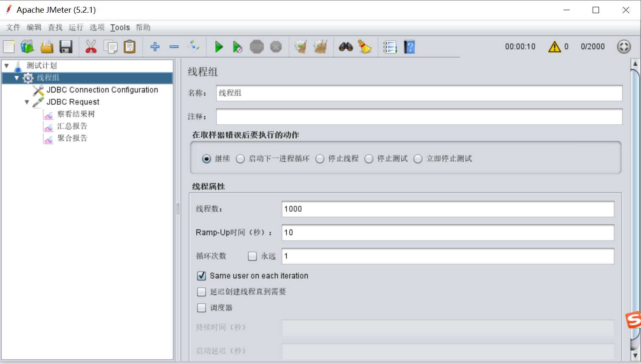The width and height of the screenshot is (641, 364).
Task: Click the blue plus Expand All icon
Action: (x=155, y=47)
